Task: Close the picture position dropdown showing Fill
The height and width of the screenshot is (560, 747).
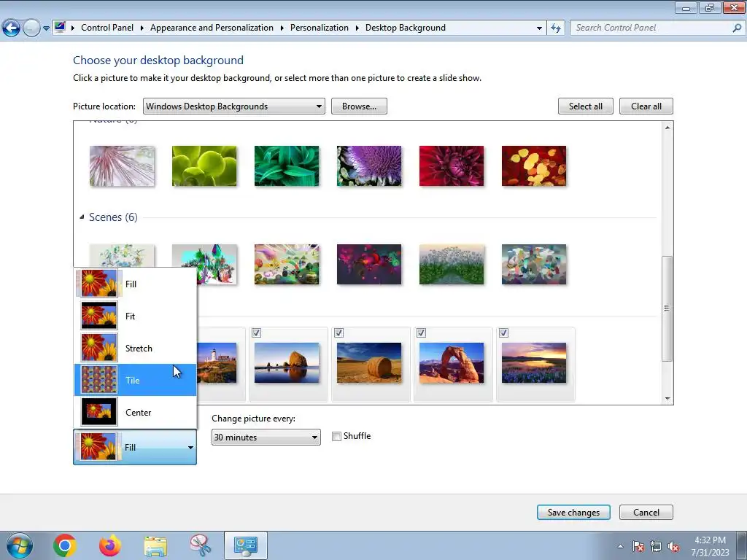Action: pos(135,447)
